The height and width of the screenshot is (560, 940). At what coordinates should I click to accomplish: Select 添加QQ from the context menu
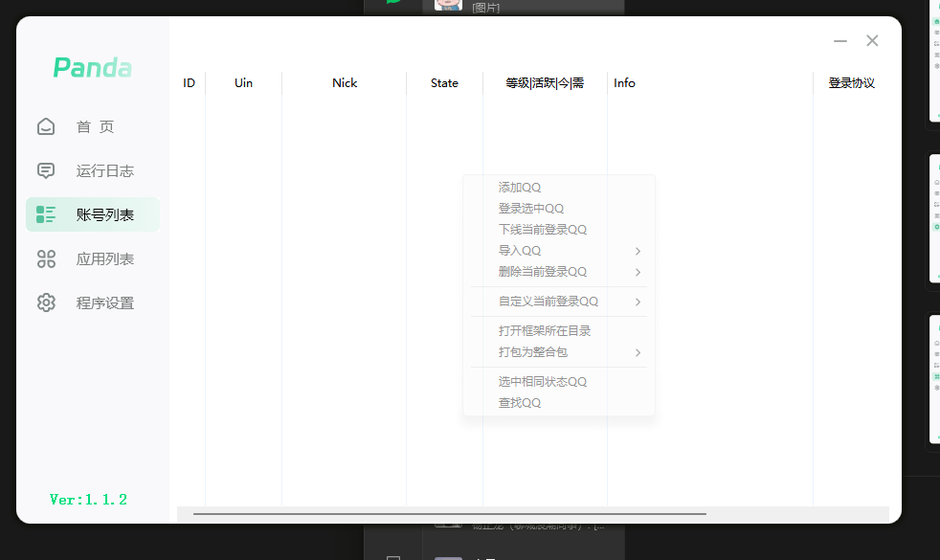point(518,187)
